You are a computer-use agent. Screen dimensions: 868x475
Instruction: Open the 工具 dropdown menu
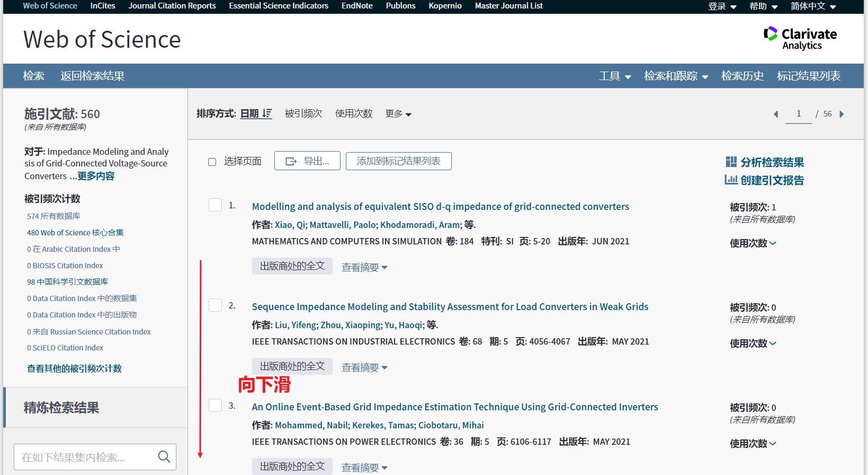[615, 76]
